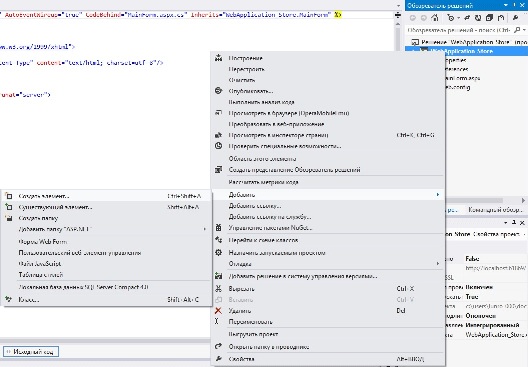The height and width of the screenshot is (367, 528).
Task: Choose Таблица стилей (Style Sheet) entry
Action: click(x=41, y=275)
